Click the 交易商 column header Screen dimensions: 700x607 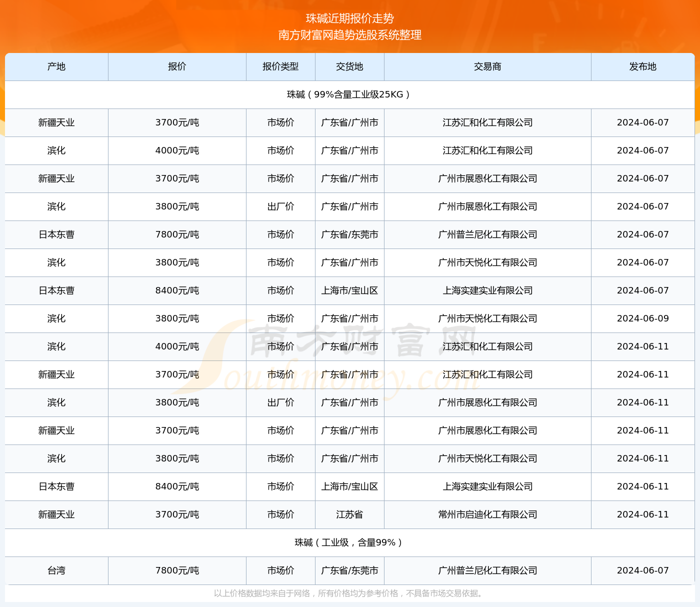click(487, 66)
